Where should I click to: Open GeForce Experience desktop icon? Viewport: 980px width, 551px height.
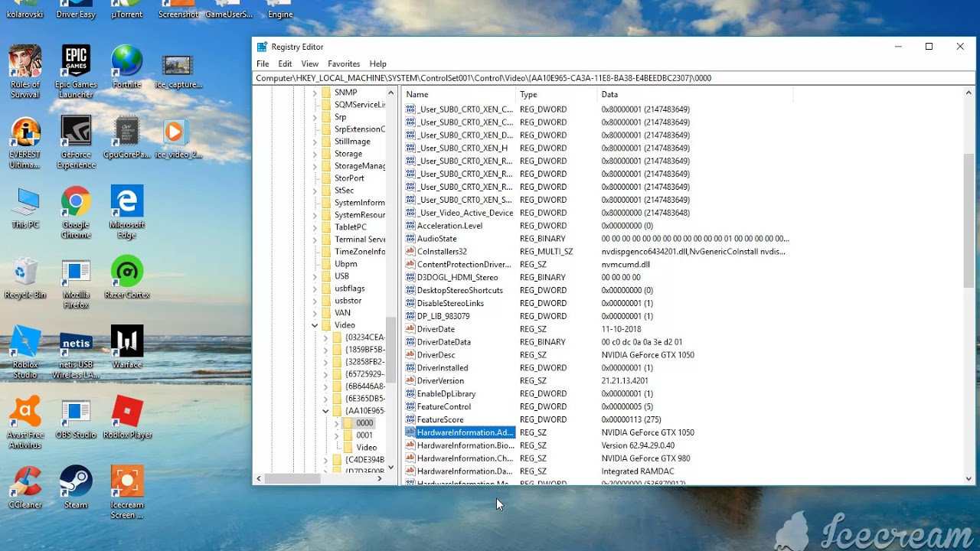(x=76, y=142)
